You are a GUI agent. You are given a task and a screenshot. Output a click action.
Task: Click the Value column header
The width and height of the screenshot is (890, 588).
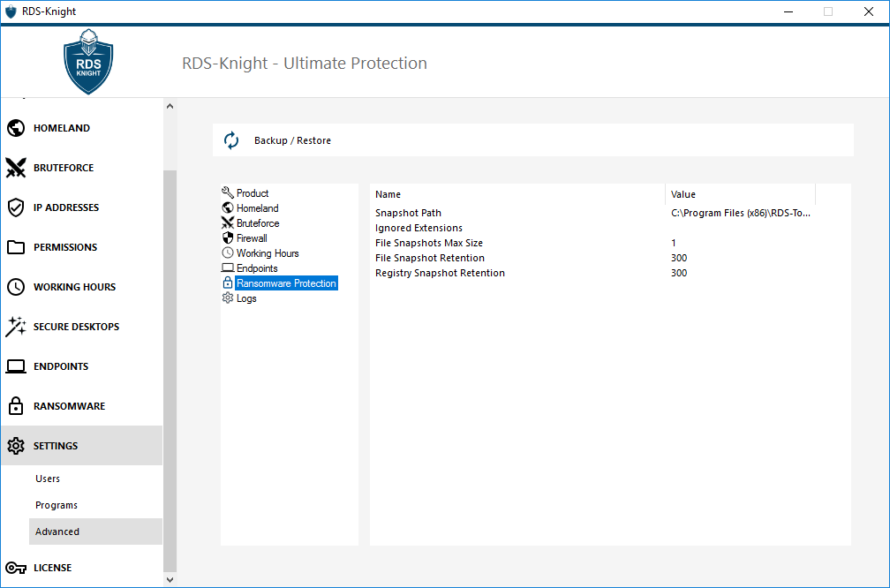740,194
